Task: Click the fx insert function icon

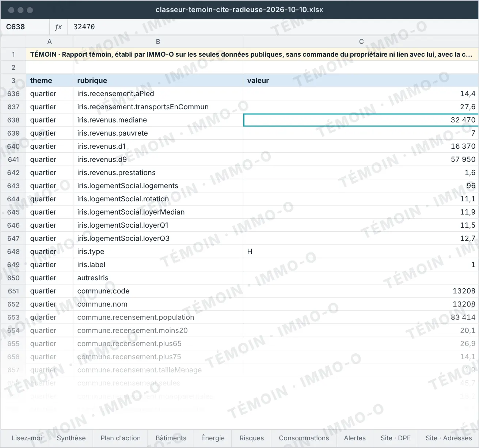Action: (x=58, y=27)
